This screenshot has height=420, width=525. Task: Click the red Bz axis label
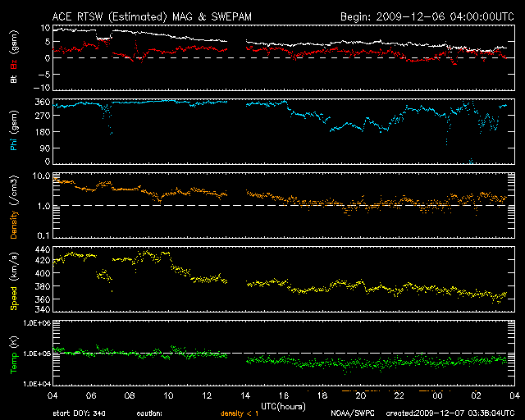click(14, 64)
